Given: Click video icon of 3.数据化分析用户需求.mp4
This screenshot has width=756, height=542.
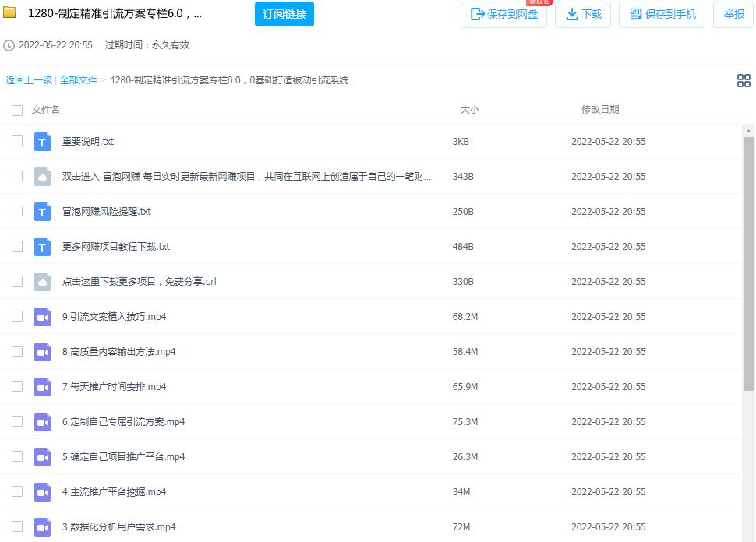Looking at the screenshot, I should coord(42,527).
